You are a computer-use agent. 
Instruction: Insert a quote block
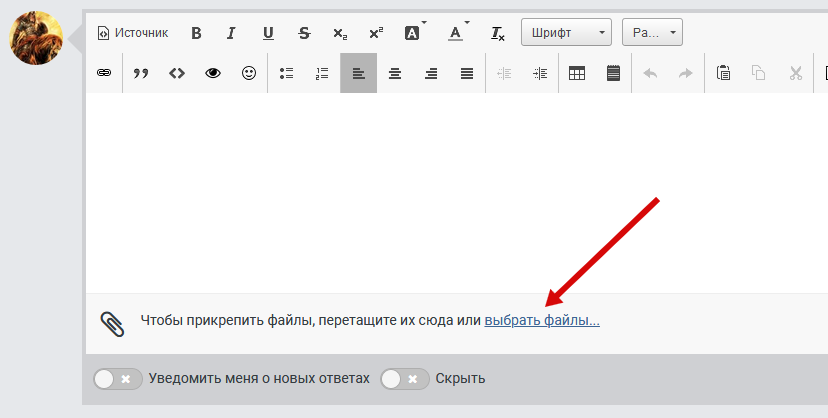point(141,73)
